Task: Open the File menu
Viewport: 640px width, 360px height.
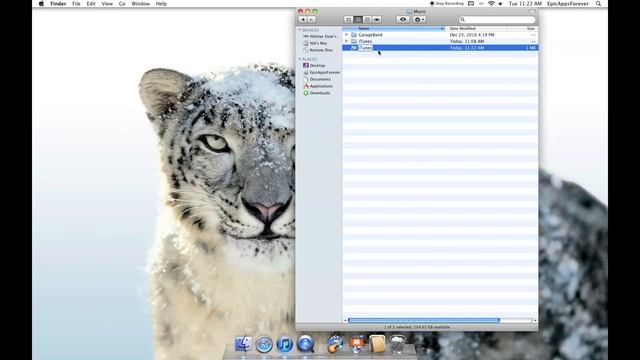Action: click(76, 4)
